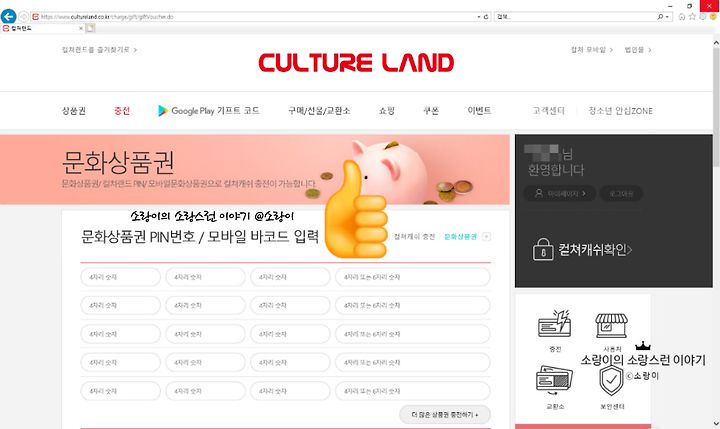Click the scrollbar up arrow

(716, 42)
